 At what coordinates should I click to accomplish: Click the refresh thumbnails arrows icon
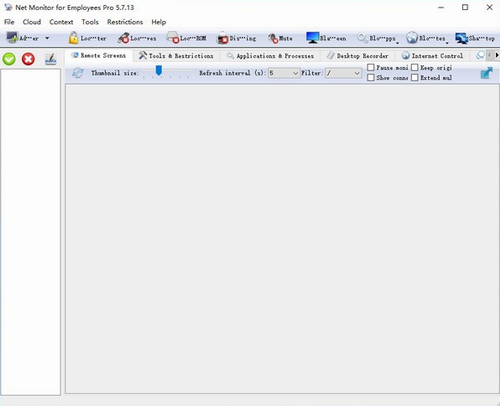tap(78, 73)
